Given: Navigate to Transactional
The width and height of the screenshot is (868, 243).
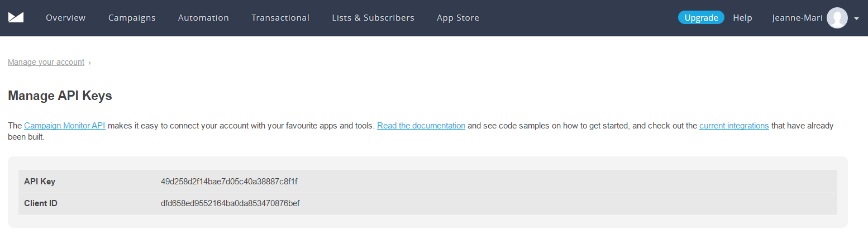Looking at the screenshot, I should pyautogui.click(x=280, y=18).
